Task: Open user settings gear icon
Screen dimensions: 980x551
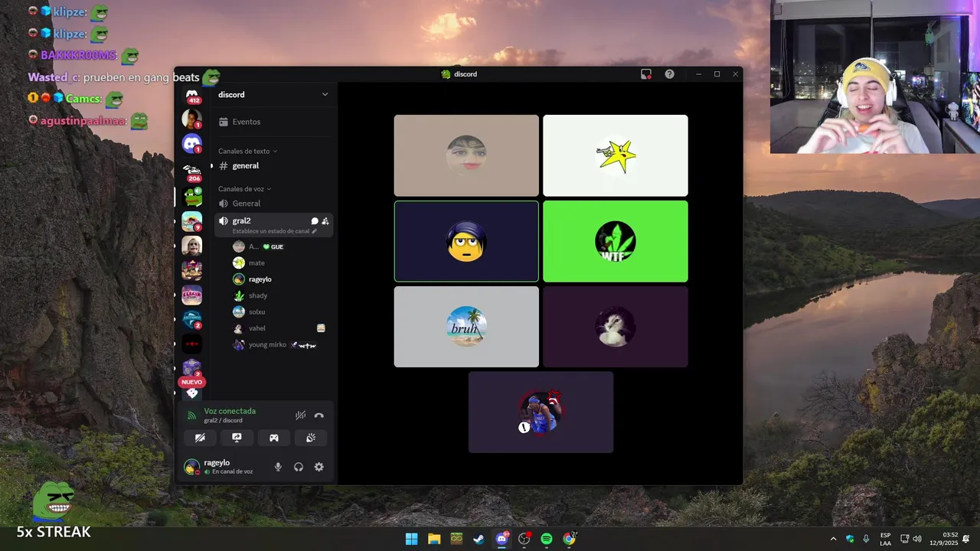Action: (x=319, y=467)
